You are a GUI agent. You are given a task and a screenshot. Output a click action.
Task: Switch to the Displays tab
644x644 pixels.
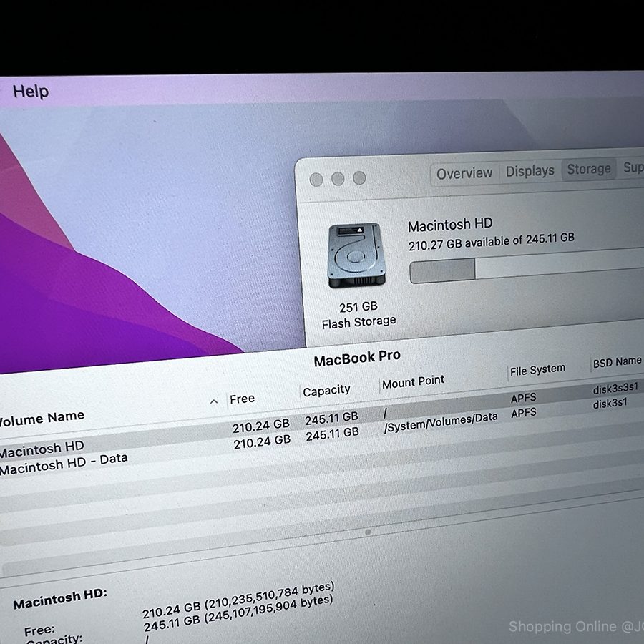(x=530, y=171)
